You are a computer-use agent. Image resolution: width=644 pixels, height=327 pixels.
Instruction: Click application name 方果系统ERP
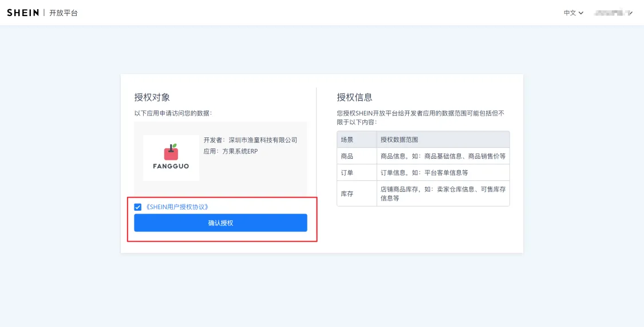(x=240, y=151)
